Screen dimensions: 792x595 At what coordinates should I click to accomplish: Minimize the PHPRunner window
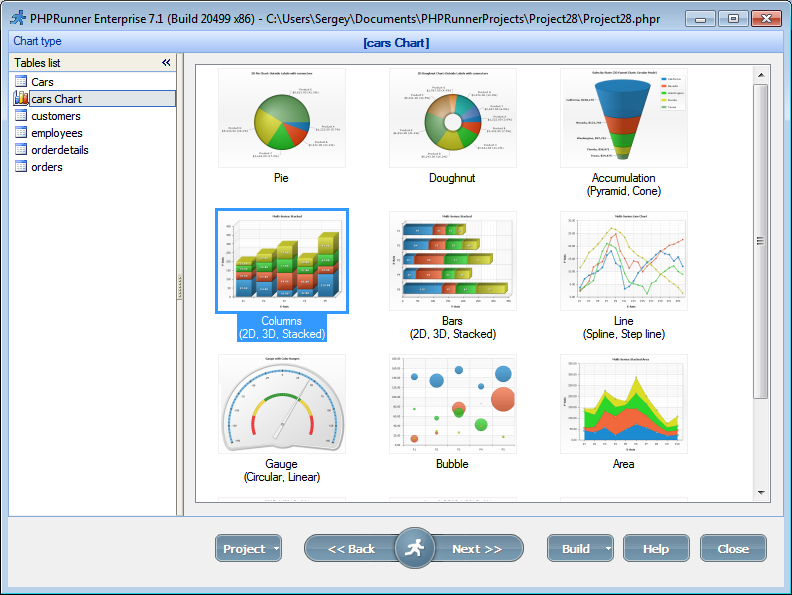click(x=700, y=19)
